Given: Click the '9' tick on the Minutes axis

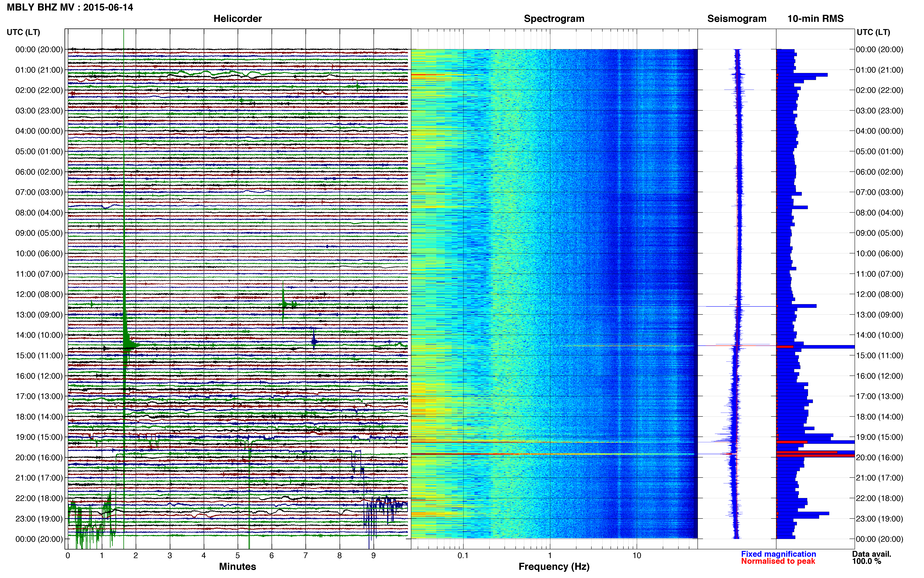Looking at the screenshot, I should [373, 555].
